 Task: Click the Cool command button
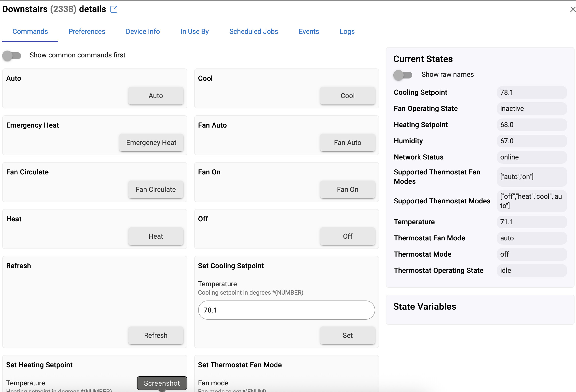pos(347,96)
